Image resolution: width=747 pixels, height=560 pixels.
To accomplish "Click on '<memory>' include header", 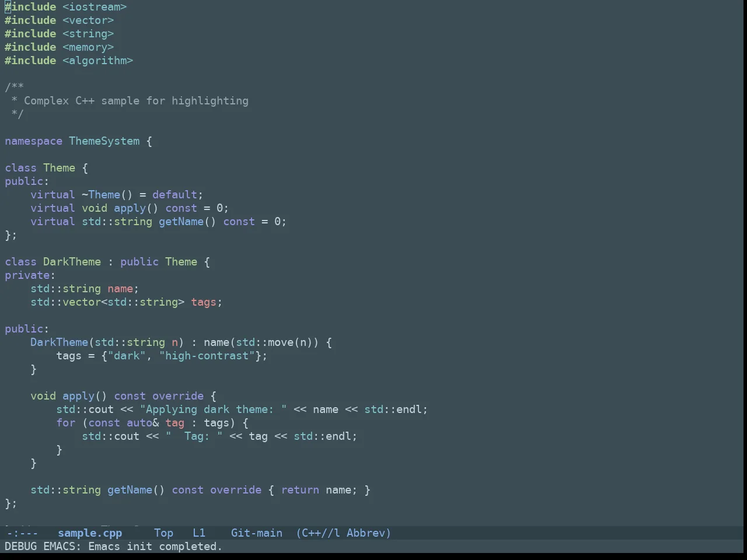I will pyautogui.click(x=88, y=47).
